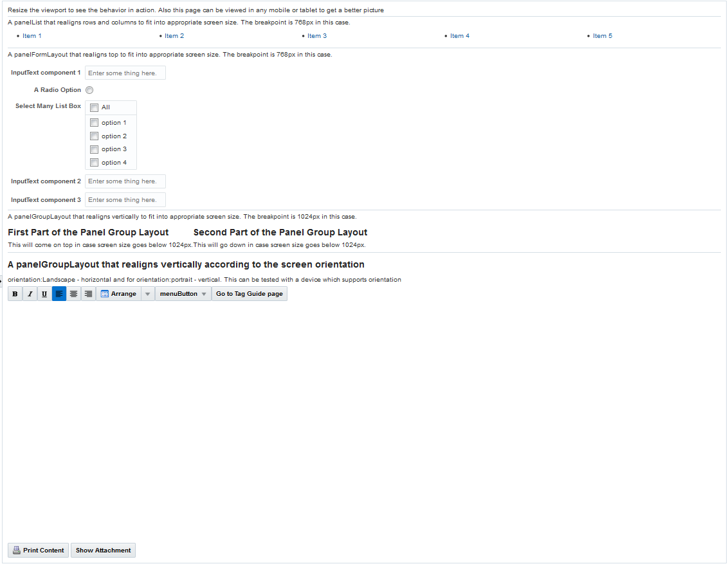Open the Arrange dropdown arrow
The width and height of the screenshot is (728, 566).
[x=148, y=294]
